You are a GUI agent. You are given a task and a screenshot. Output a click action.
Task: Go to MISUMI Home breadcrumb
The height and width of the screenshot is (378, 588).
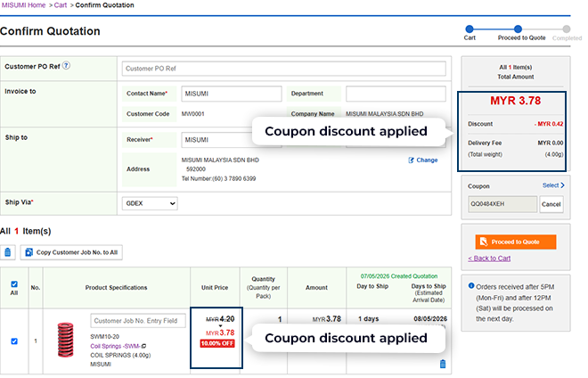23,5
